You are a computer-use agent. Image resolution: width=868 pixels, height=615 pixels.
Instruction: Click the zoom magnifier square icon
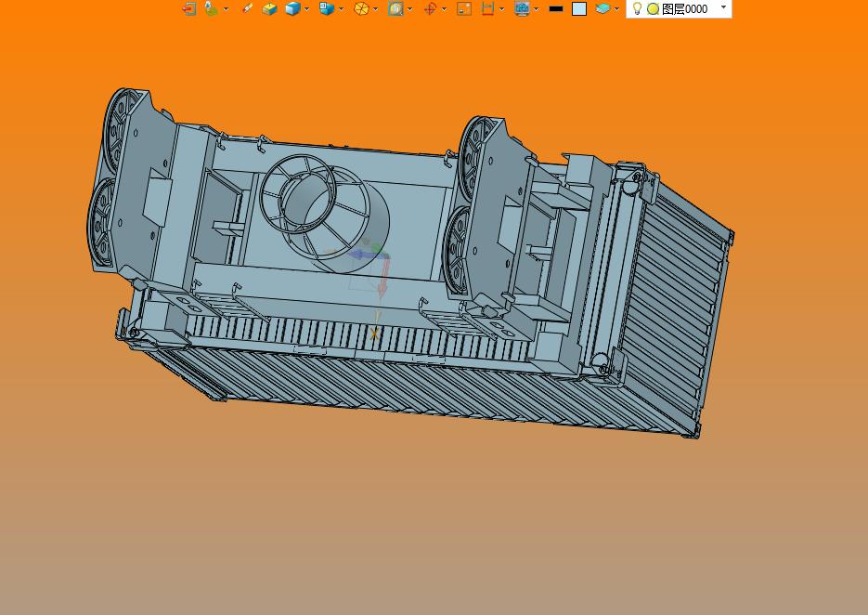395,9
